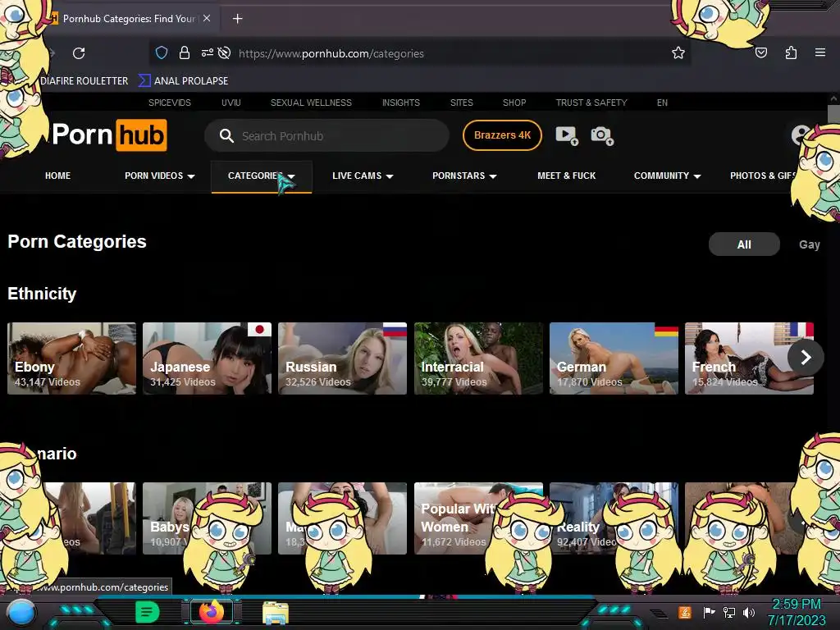This screenshot has width=840, height=630.
Task: Open the French category card
Action: 749,358
